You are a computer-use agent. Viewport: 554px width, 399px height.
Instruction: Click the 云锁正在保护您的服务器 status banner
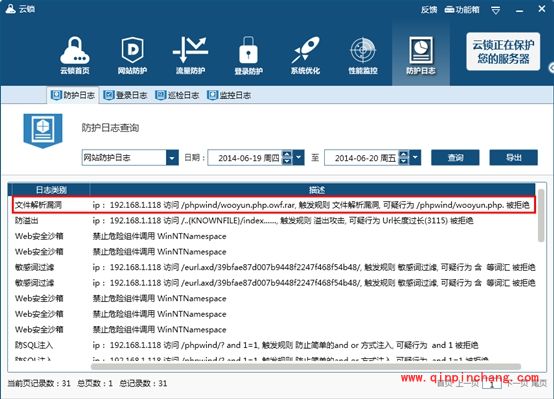503,52
